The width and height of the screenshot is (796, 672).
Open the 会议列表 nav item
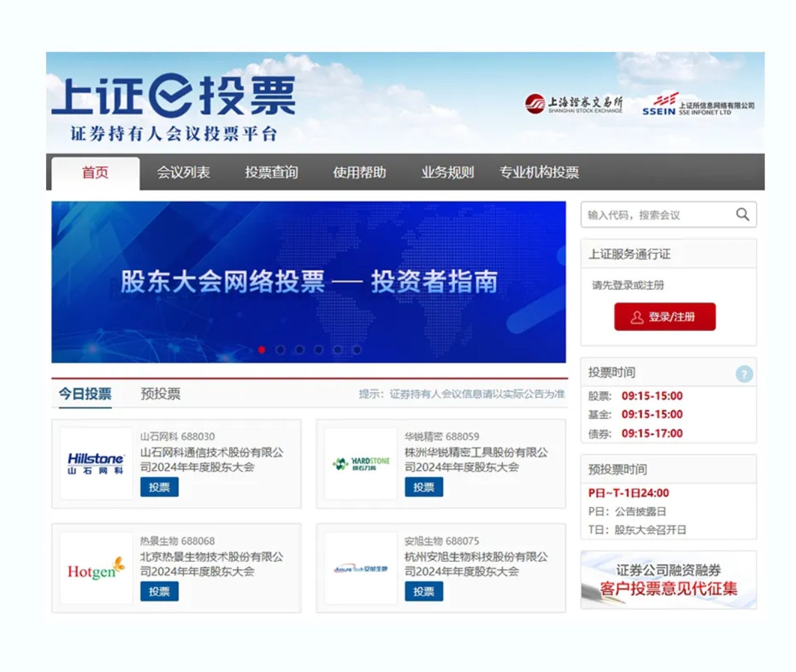coord(183,172)
